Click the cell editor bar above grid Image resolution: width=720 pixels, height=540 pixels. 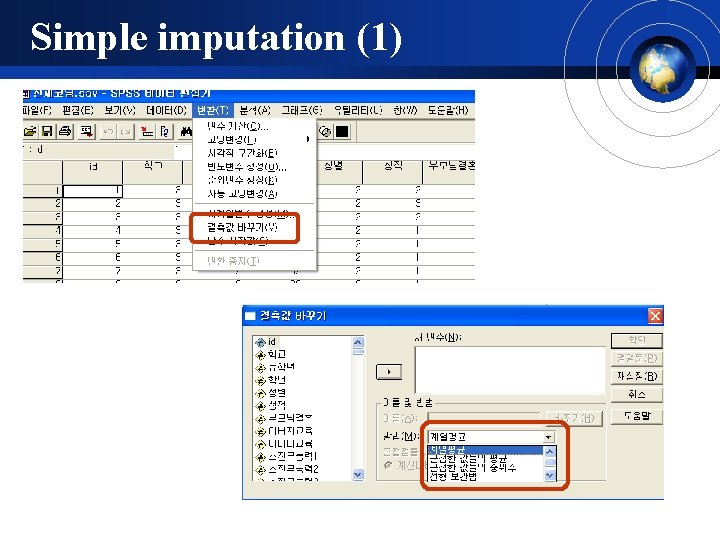coord(326,151)
